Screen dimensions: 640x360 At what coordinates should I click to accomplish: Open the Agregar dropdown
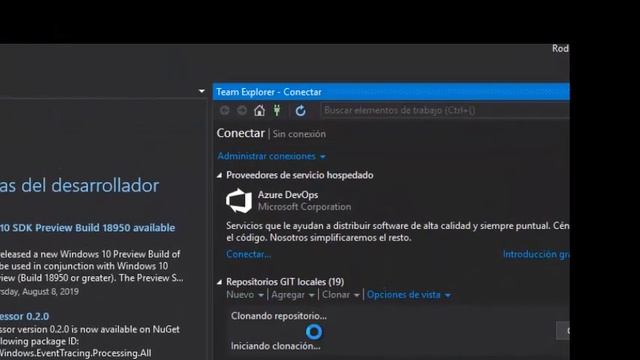point(293,295)
